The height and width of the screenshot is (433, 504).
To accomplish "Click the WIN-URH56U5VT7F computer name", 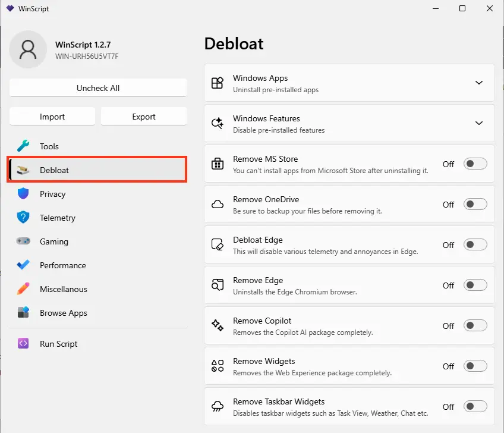I will [87, 57].
